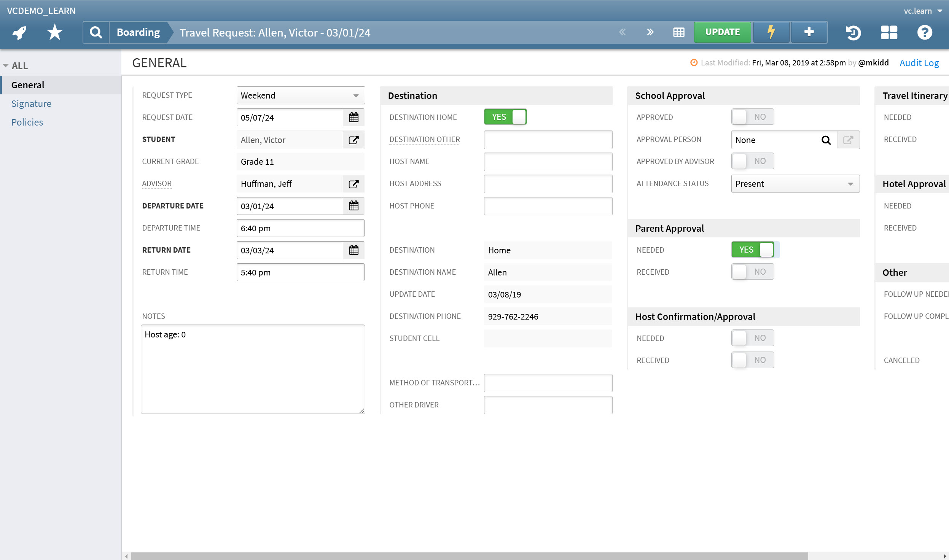Open advisor Huffman, Jeff record link icon
Screen dimensions: 949x560
click(x=354, y=184)
